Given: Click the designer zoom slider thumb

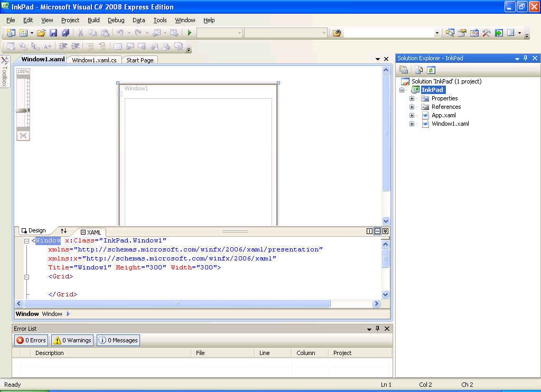Looking at the screenshot, I should [x=23, y=110].
